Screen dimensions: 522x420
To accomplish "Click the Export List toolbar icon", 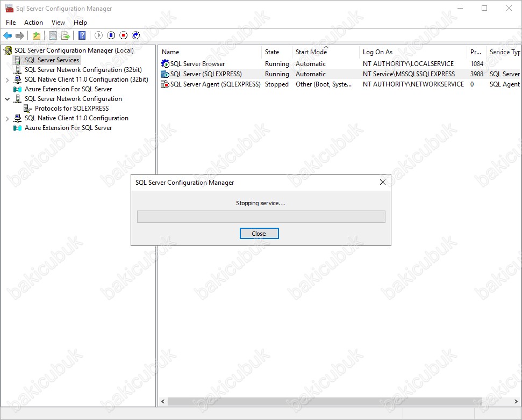I will coord(65,35).
